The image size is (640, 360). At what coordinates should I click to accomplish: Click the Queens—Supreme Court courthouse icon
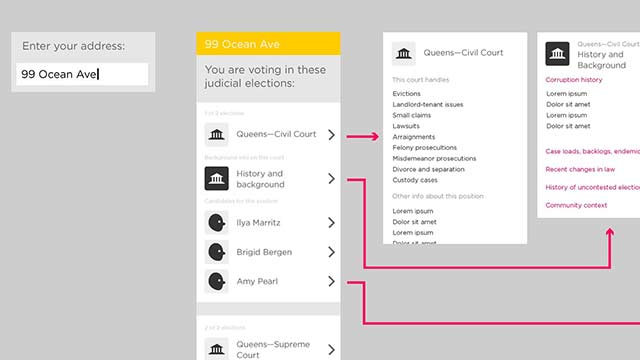tap(216, 349)
